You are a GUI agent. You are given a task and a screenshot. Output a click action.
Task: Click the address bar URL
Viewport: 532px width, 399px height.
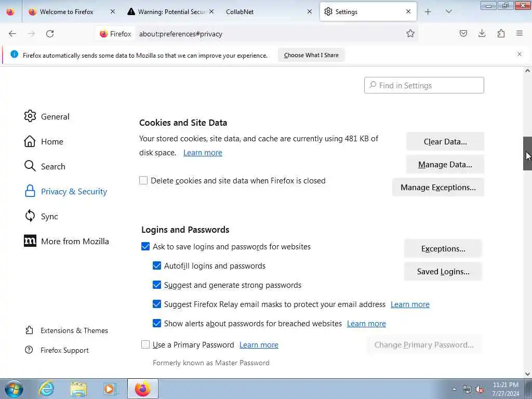(180, 34)
